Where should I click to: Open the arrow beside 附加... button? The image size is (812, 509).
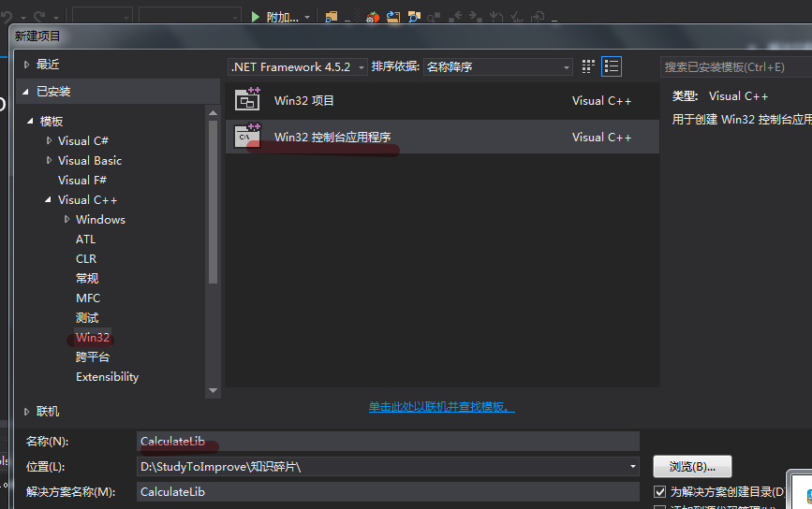click(307, 17)
